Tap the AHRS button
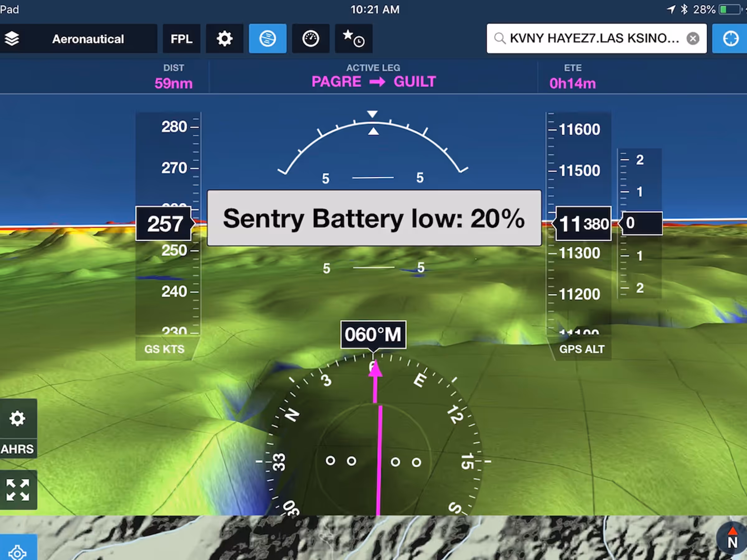Screen dimensions: 747x560 click(x=17, y=449)
